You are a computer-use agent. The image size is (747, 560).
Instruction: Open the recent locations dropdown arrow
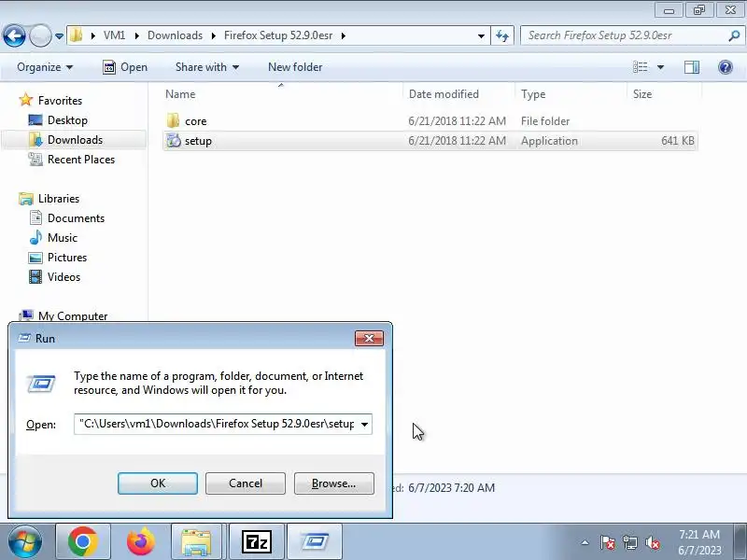point(59,36)
